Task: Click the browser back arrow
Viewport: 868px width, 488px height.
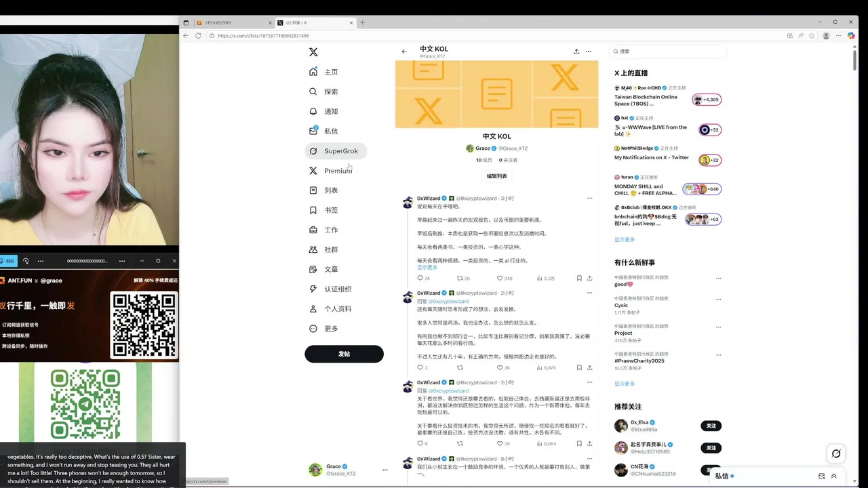Action: click(186, 35)
